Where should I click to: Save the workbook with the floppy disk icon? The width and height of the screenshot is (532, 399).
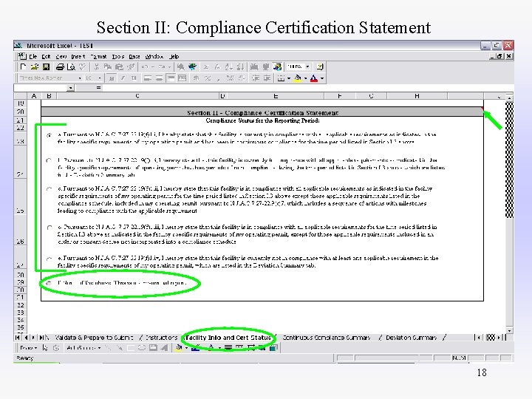pyautogui.click(x=46, y=66)
